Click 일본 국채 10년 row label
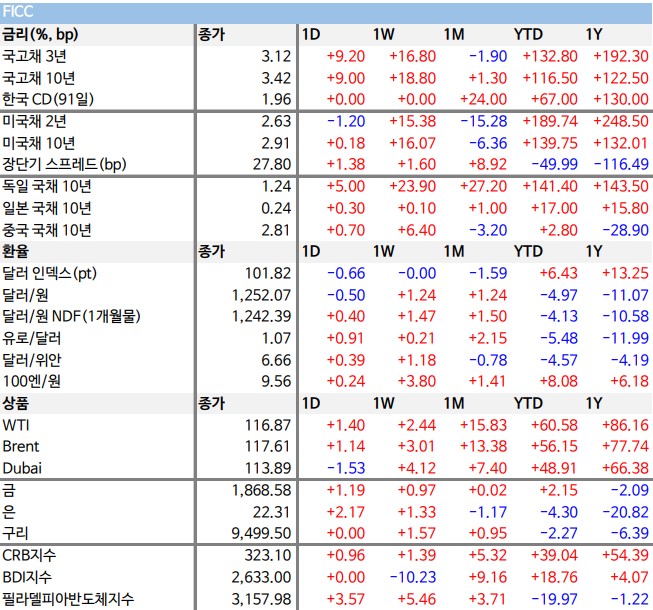The width and height of the screenshot is (653, 610). (x=47, y=208)
